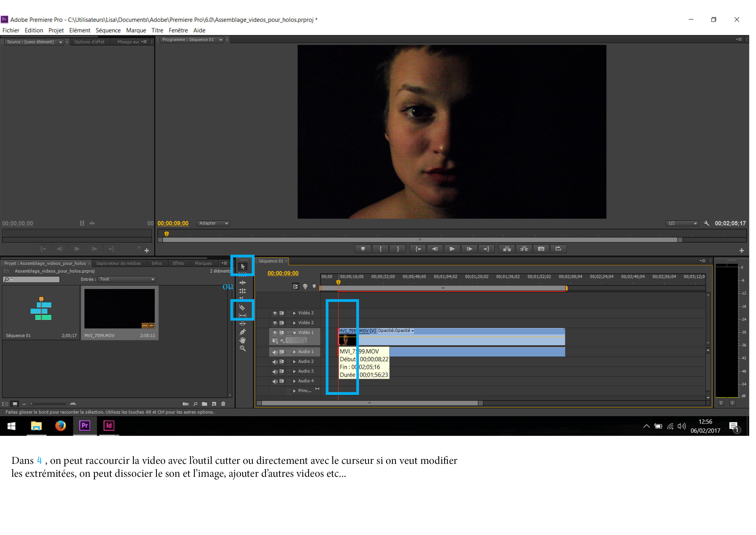Hide the Vidéo 3 track eye
This screenshot has height=535, width=756.
(275, 313)
